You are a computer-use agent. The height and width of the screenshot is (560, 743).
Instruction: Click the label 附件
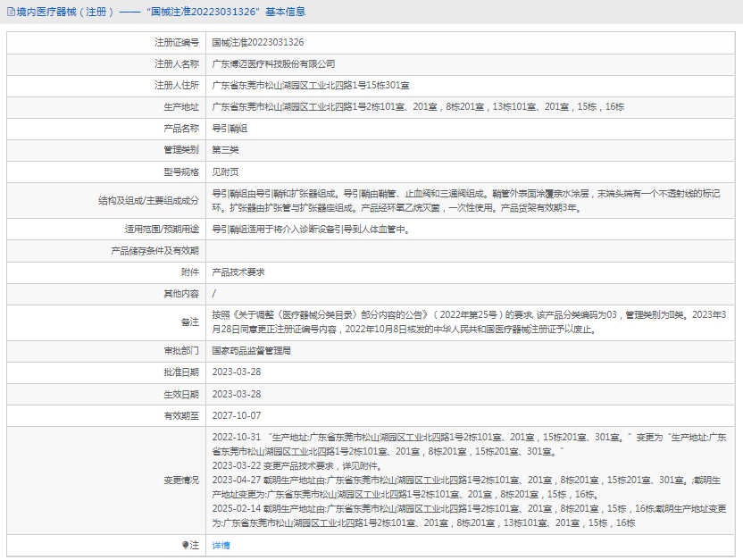point(190,272)
